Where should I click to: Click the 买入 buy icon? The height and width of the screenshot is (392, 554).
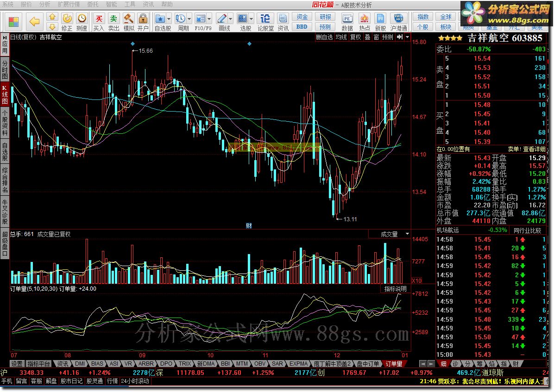point(99,19)
